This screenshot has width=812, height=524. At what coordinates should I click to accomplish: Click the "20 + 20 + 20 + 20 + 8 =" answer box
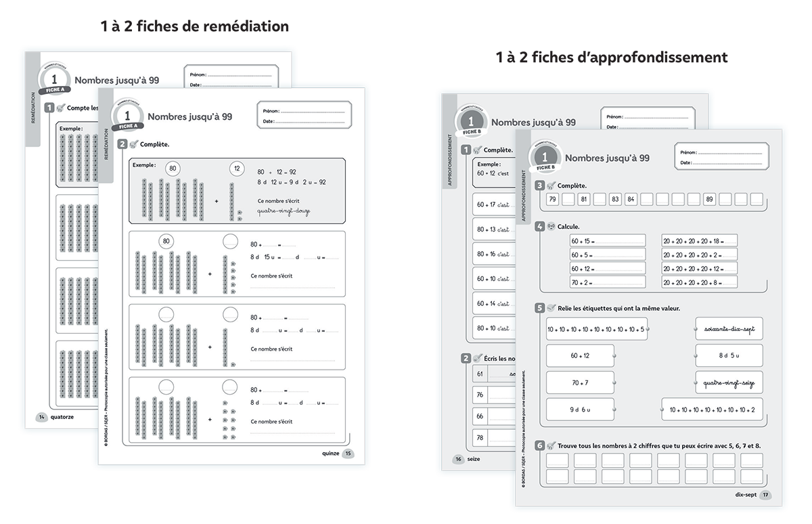[x=700, y=282]
